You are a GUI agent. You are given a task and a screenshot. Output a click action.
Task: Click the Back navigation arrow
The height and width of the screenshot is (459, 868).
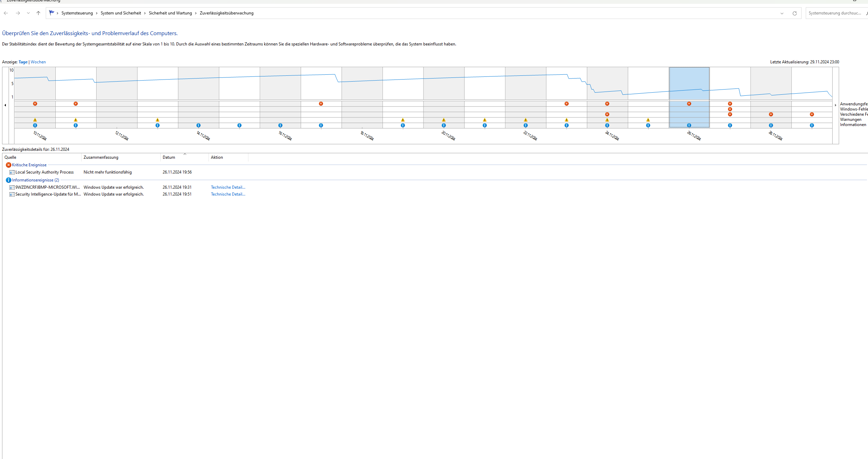point(6,13)
